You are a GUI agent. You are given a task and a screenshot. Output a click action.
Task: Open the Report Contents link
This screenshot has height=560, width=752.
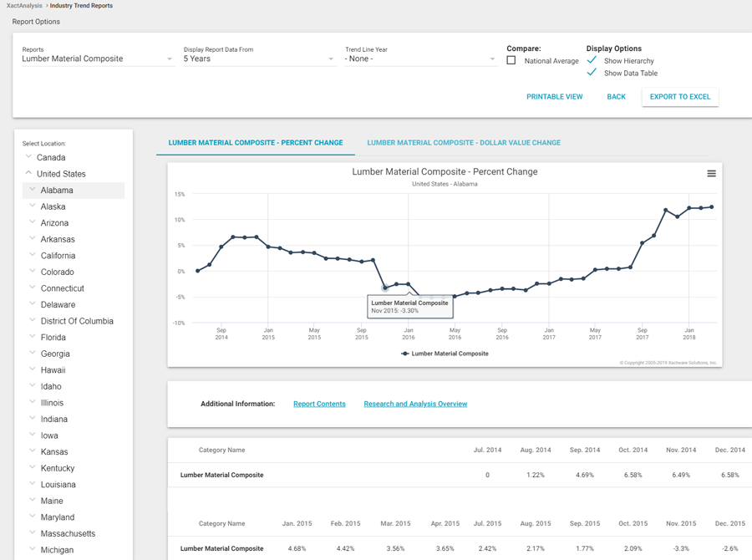click(x=319, y=404)
